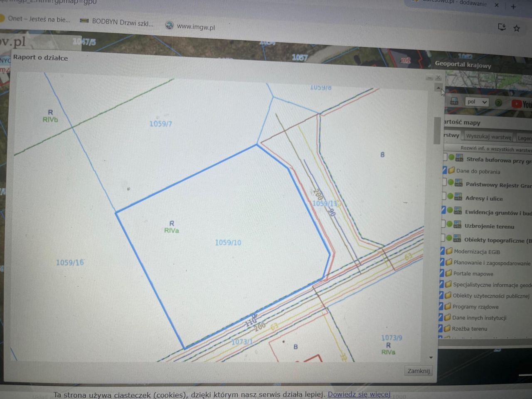Click the WMS icon of Ewidencja gruntów layer
The height and width of the screenshot is (399, 532).
(x=458, y=211)
